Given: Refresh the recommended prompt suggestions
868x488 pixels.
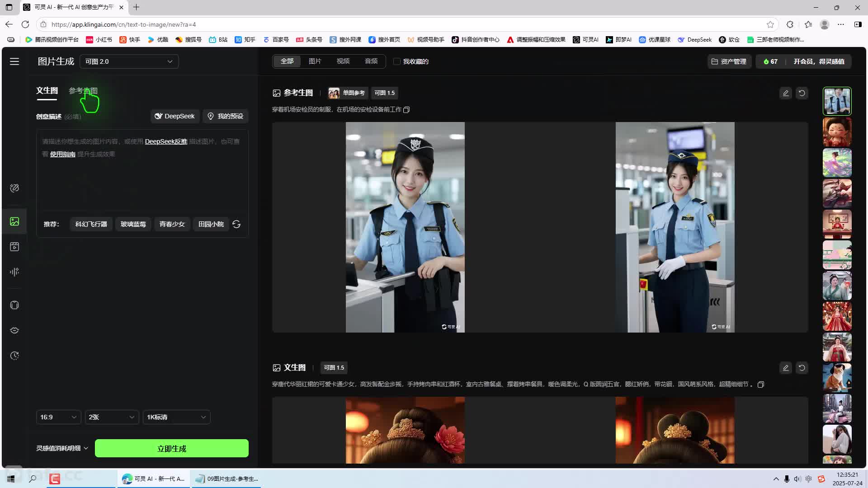Looking at the screenshot, I should [236, 224].
